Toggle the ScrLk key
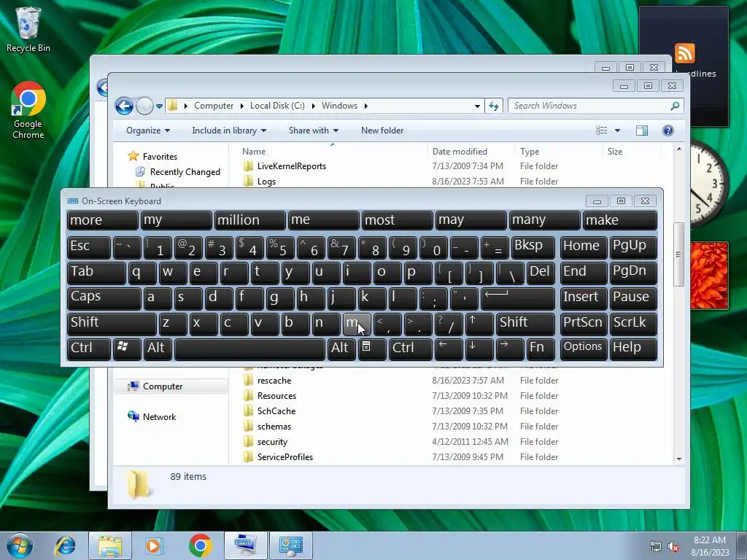The height and width of the screenshot is (560, 747). point(634,323)
